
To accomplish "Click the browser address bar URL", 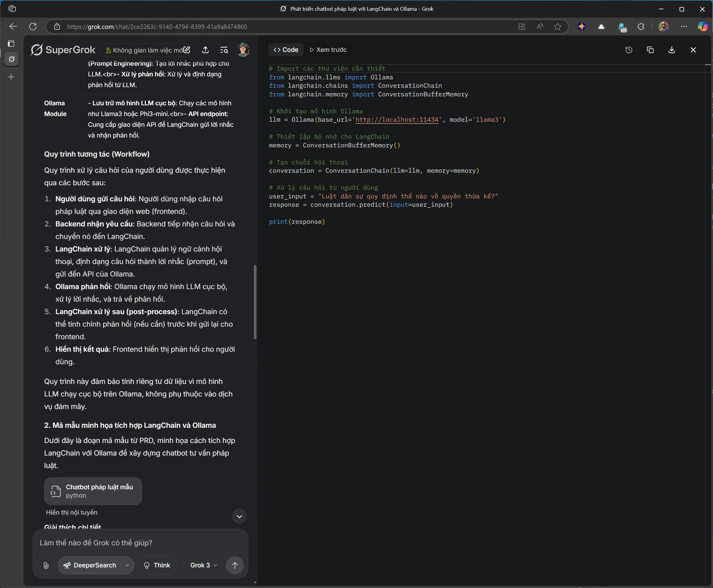I will 157,27.
